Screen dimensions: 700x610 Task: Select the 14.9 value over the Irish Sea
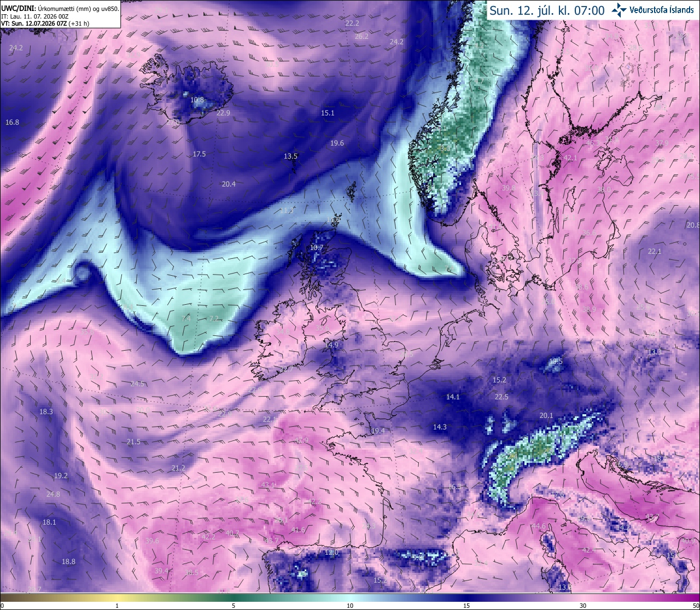pos(331,345)
